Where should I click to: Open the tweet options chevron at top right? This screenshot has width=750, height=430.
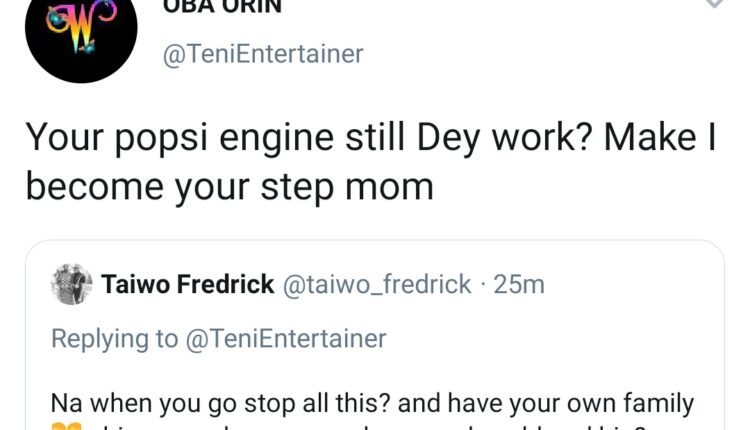737,4
